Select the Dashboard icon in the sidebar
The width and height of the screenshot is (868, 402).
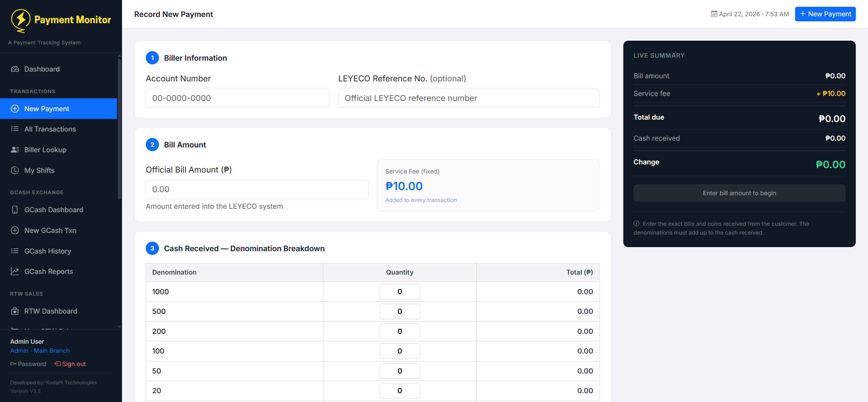tap(15, 69)
